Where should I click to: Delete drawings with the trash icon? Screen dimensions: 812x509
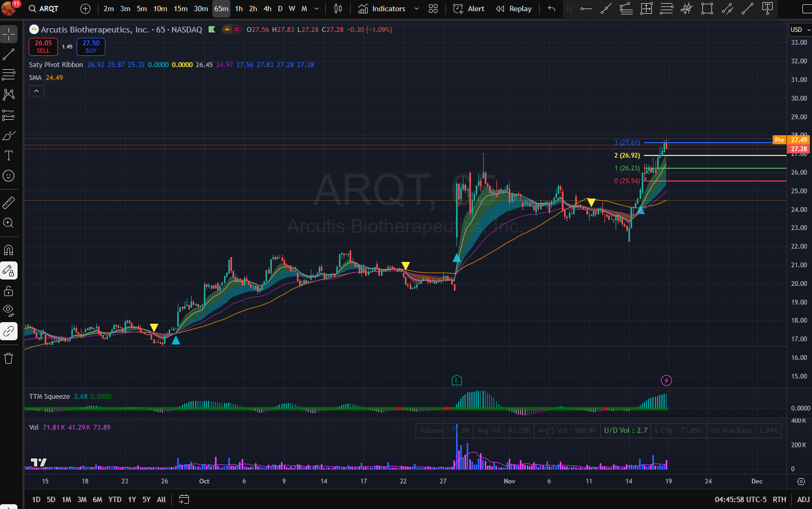(x=9, y=358)
